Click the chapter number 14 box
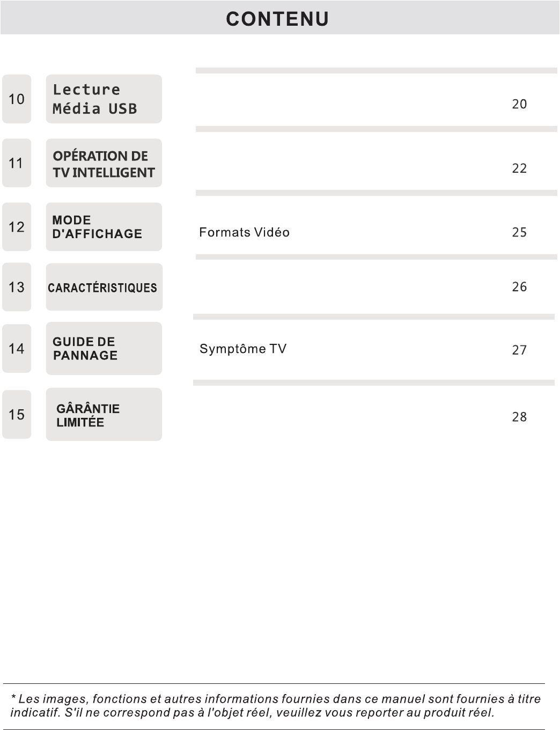560x730 pixels. pos(17,349)
